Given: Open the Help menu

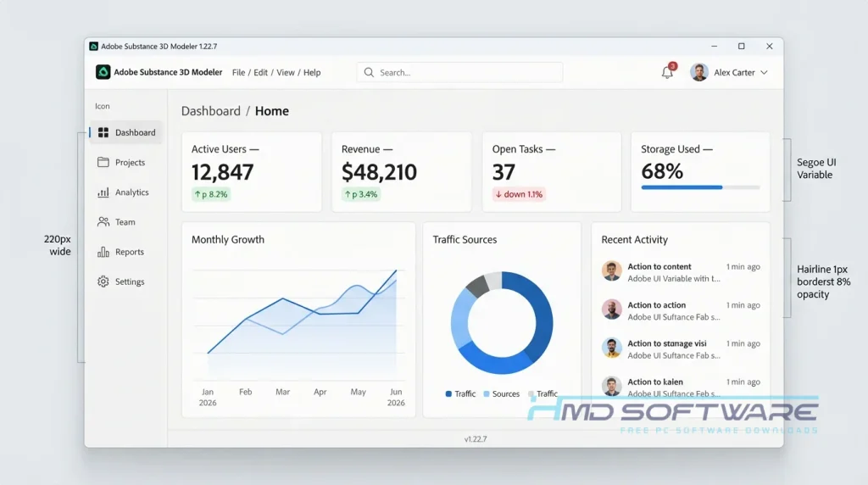Looking at the screenshot, I should pyautogui.click(x=312, y=73).
